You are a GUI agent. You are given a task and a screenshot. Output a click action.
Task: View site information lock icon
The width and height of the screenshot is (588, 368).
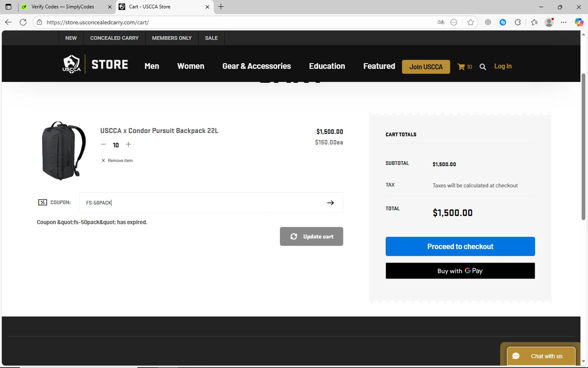39,22
